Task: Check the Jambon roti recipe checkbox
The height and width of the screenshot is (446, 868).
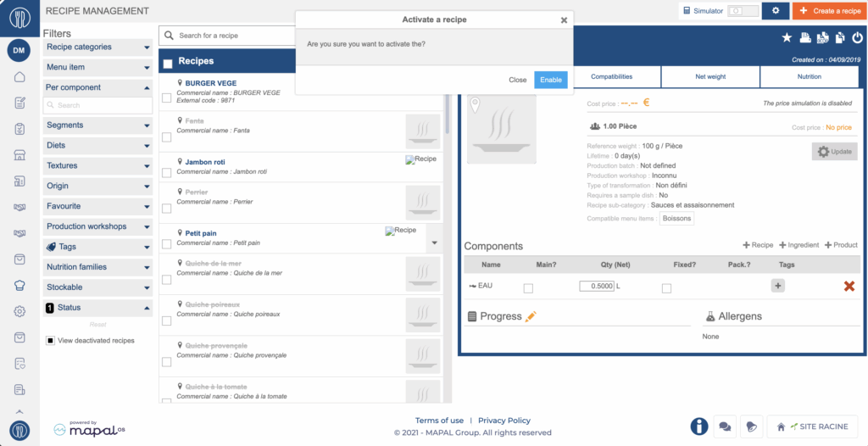Action: click(x=166, y=173)
